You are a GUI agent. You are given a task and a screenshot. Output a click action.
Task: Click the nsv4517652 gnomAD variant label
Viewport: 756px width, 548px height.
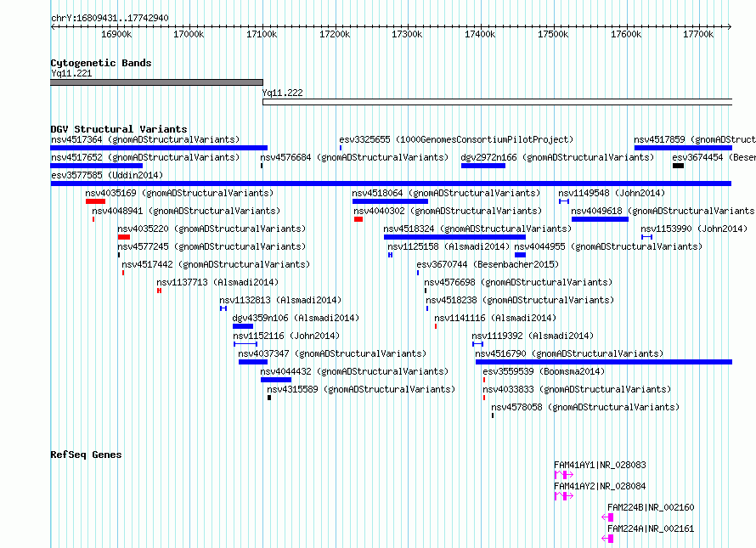[145, 157]
